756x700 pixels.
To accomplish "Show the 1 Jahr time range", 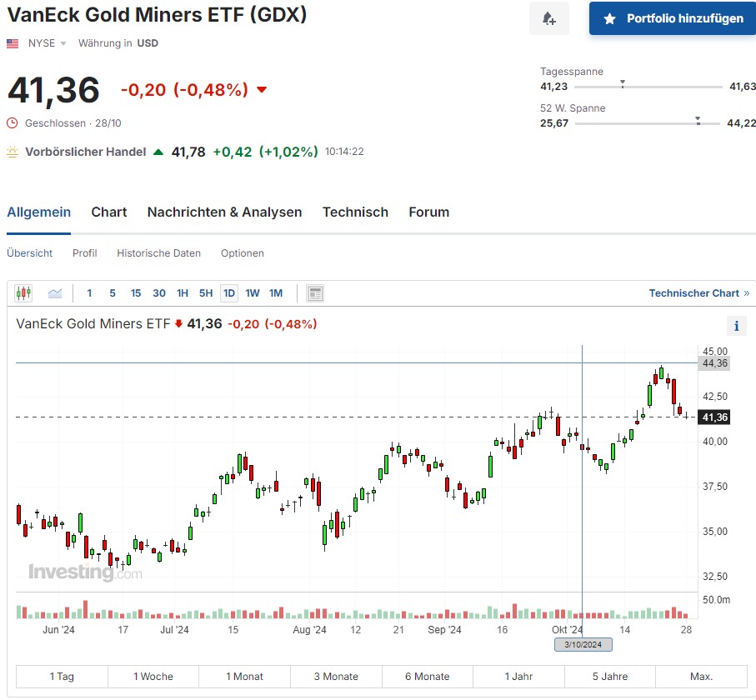I will point(518,677).
